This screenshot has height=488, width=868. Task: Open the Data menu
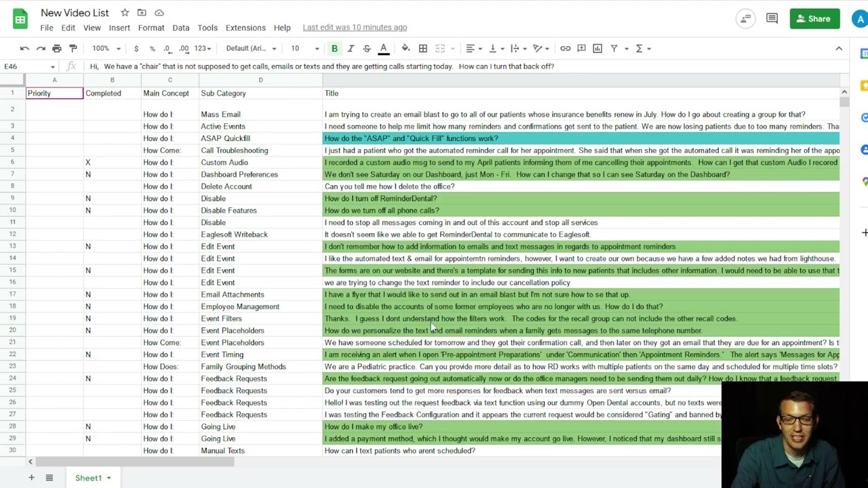(181, 28)
